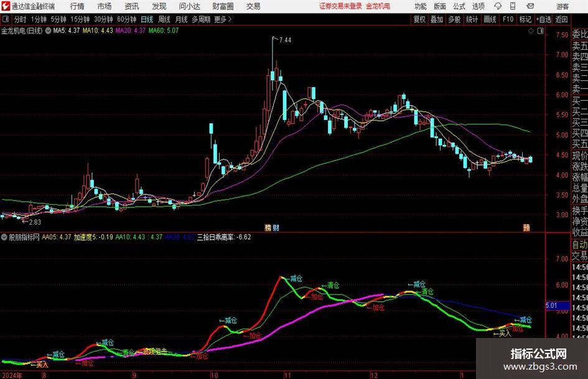The width and height of the screenshot is (588, 379).
Task: Open the 交易 menu
Action: point(253,6)
